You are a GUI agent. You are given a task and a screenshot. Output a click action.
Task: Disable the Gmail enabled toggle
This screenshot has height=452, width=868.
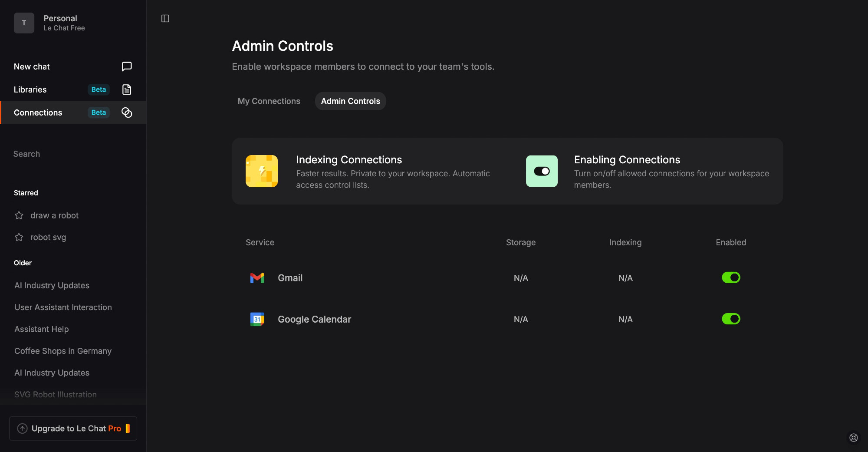point(731,277)
